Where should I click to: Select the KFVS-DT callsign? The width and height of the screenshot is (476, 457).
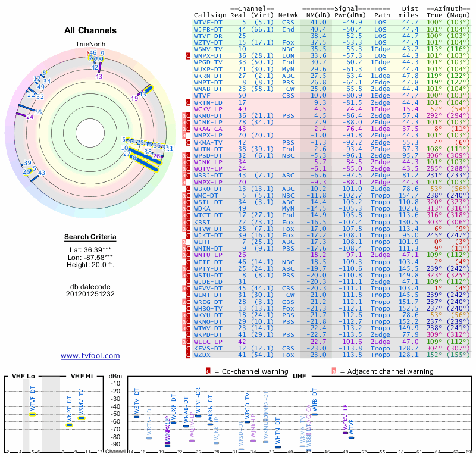pyautogui.click(x=208, y=348)
